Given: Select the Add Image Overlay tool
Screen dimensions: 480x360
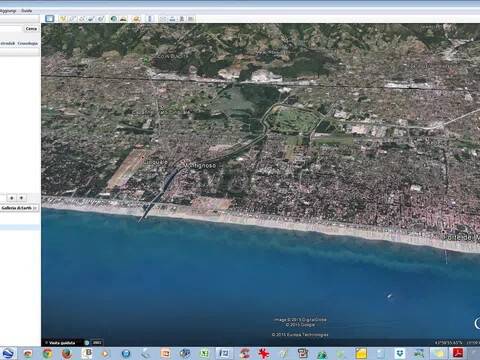Looking at the screenshot, I should tap(91, 19).
